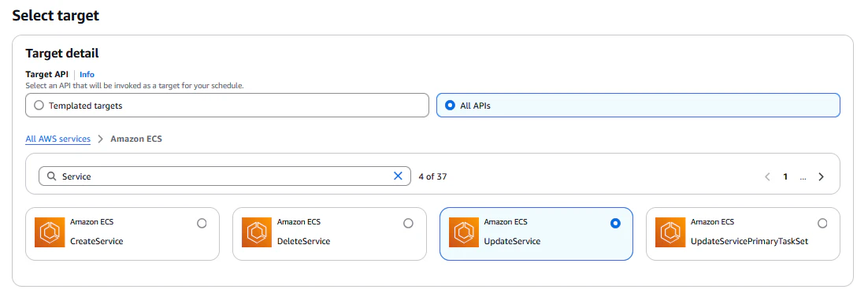Select the Templated targets option
The height and width of the screenshot is (293, 868).
click(x=227, y=106)
